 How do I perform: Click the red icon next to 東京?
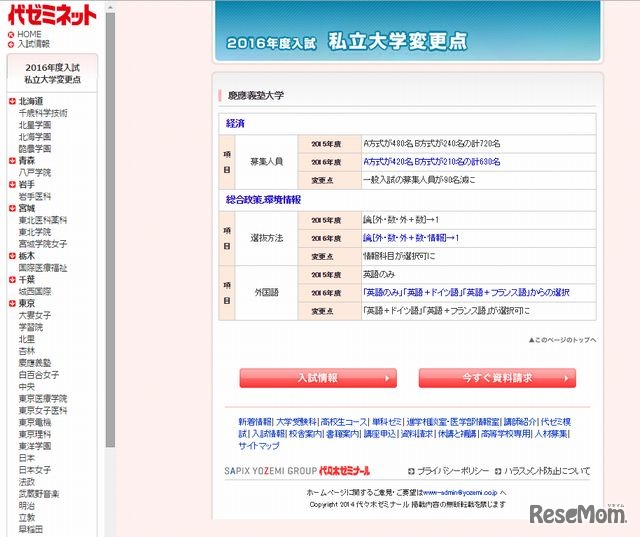[12, 303]
